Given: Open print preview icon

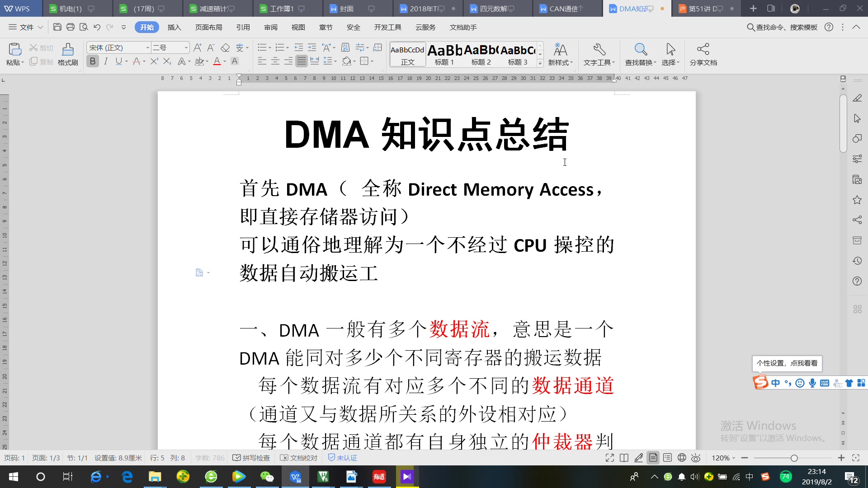Looking at the screenshot, I should coord(84,27).
